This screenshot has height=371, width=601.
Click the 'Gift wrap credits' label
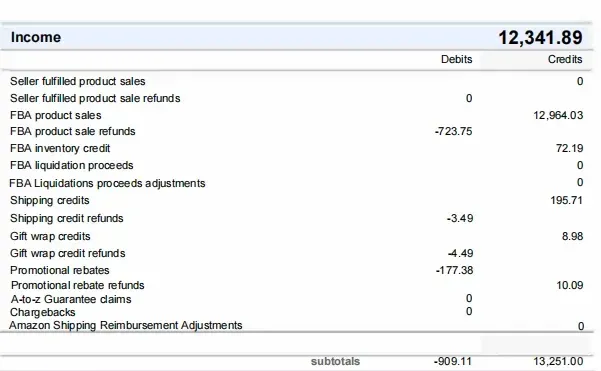(x=50, y=236)
